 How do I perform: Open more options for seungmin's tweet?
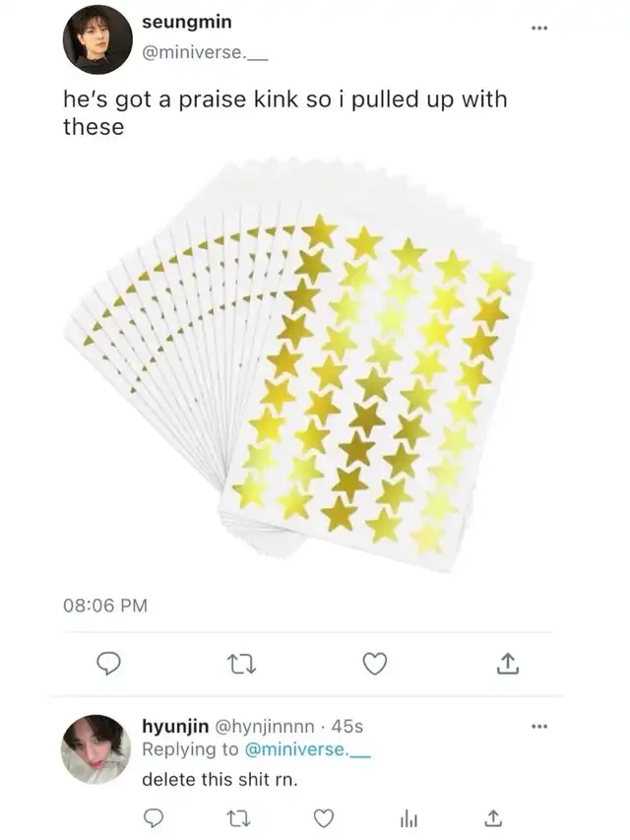(x=536, y=27)
